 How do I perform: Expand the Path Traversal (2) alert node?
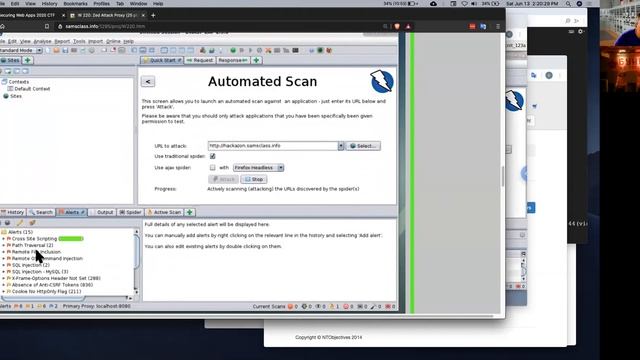click(x=4, y=245)
